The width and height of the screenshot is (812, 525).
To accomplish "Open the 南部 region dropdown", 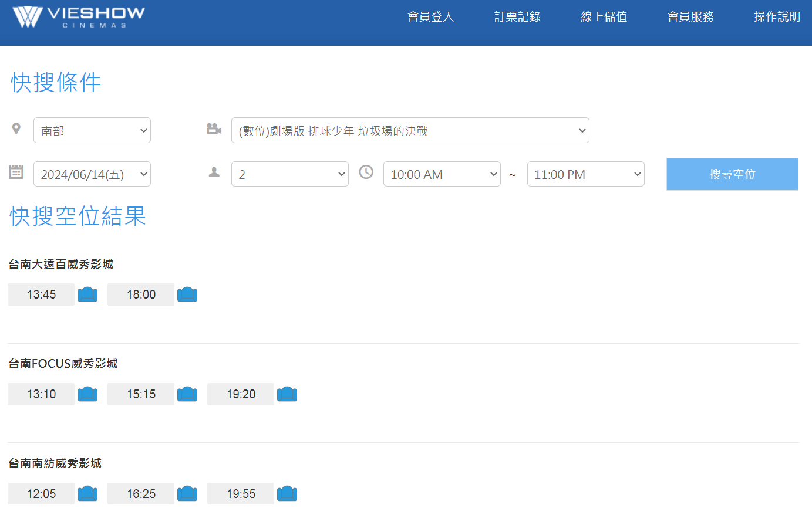I will [x=92, y=130].
